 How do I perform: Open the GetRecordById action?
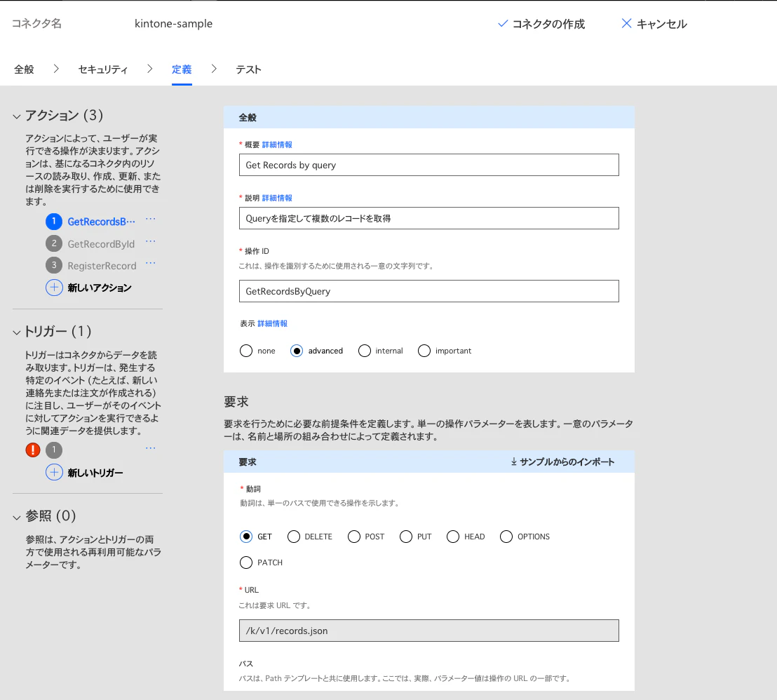point(101,243)
